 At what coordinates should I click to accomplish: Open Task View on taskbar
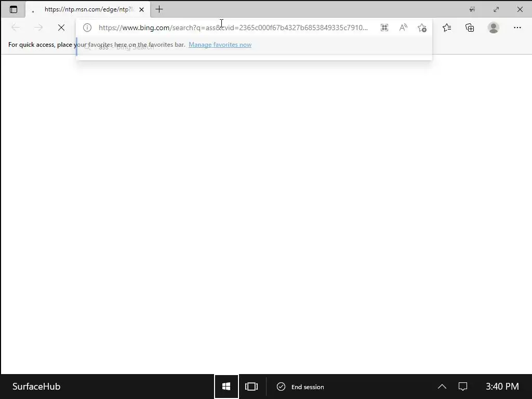click(x=251, y=387)
